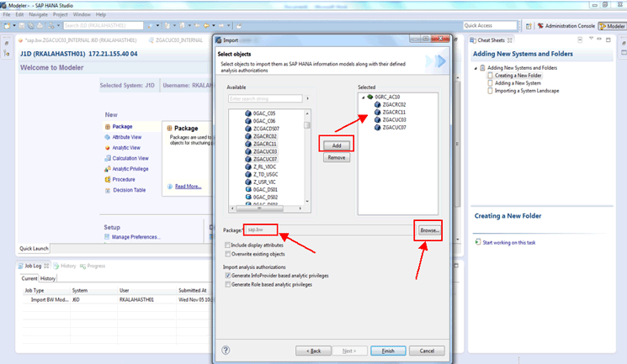This screenshot has height=364, width=627.
Task: Uncheck Generate InfoProvider based analytic privileges
Action: (x=229, y=276)
